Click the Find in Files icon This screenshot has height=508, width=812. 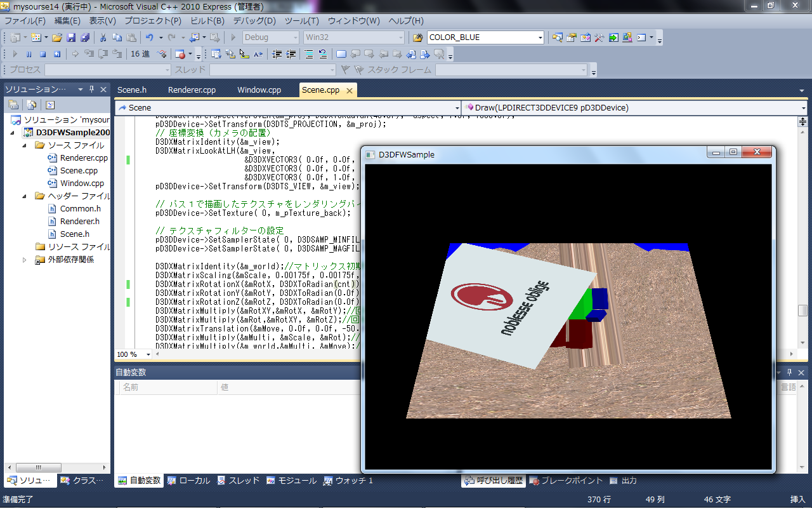coord(417,37)
